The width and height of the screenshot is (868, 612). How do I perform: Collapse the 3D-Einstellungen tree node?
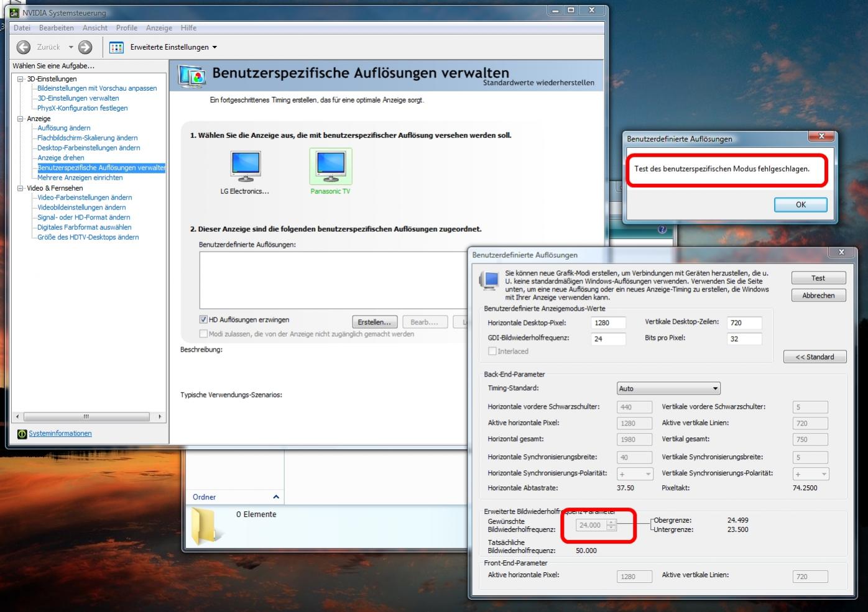point(21,79)
